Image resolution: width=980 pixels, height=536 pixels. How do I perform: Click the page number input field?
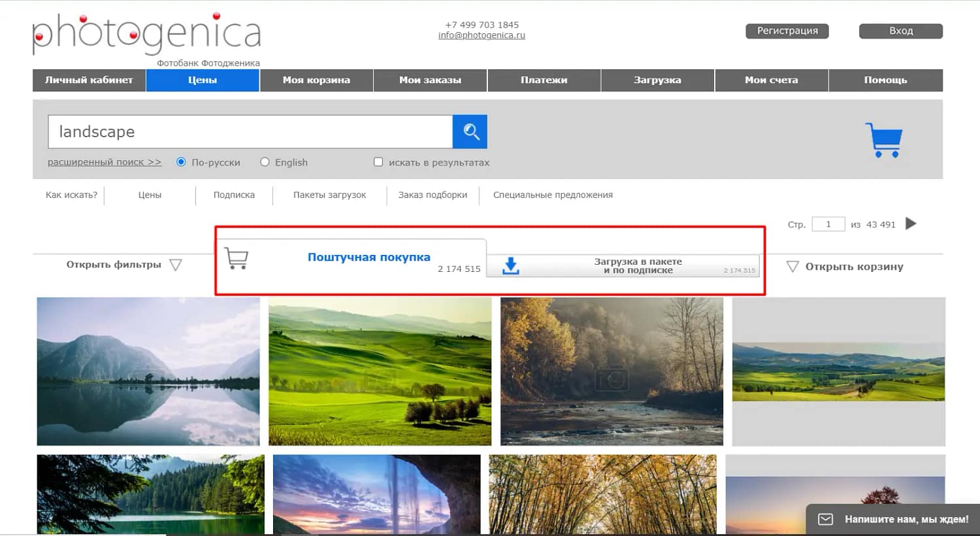click(828, 224)
